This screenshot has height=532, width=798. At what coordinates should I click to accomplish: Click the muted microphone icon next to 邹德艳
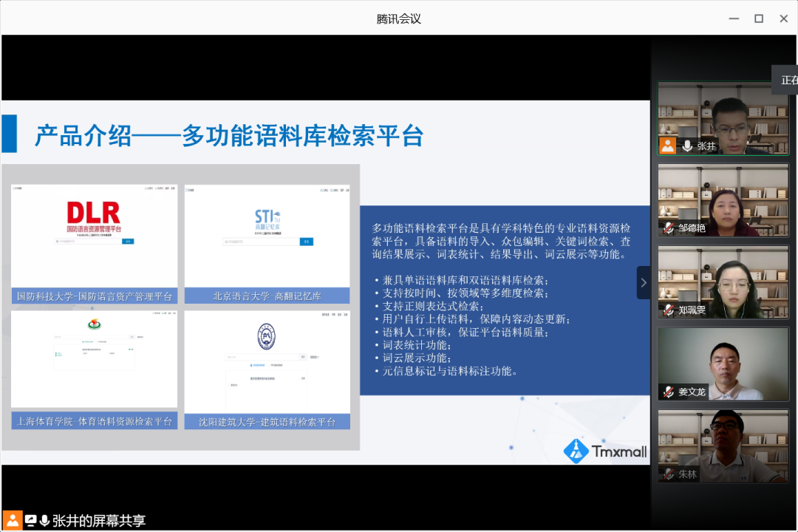click(668, 228)
